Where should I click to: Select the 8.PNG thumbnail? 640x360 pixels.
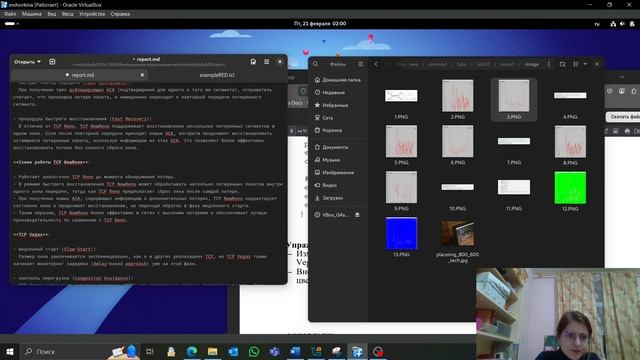pos(570,141)
